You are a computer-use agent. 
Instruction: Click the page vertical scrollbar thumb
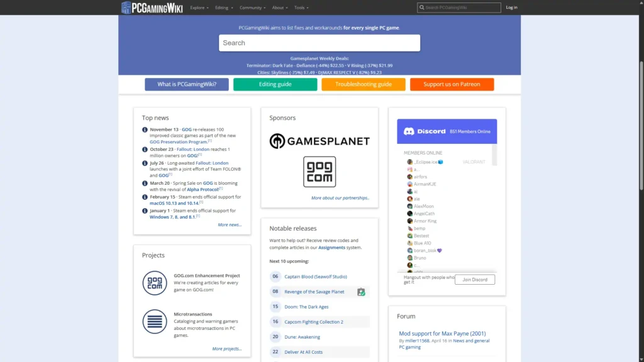tap(641, 126)
